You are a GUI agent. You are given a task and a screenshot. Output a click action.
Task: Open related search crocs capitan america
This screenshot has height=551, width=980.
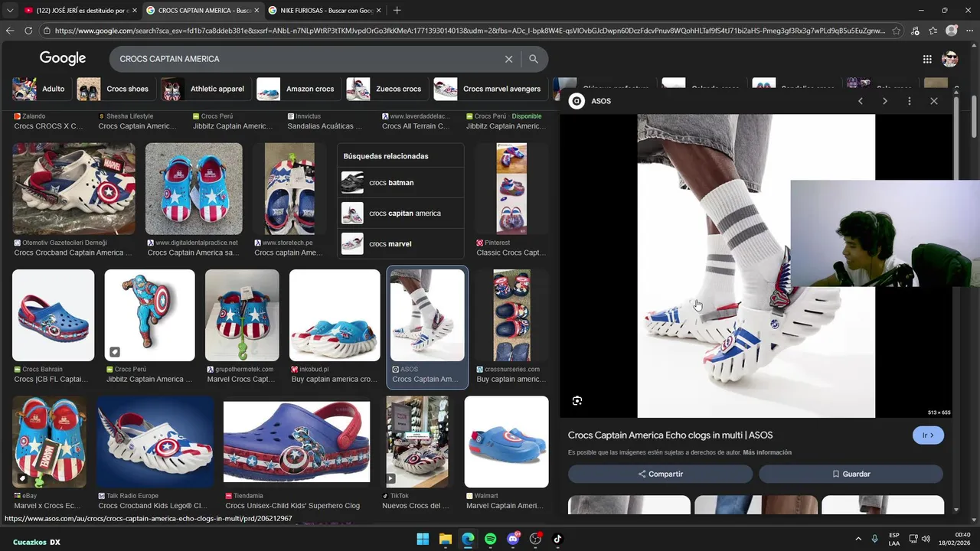pos(400,213)
